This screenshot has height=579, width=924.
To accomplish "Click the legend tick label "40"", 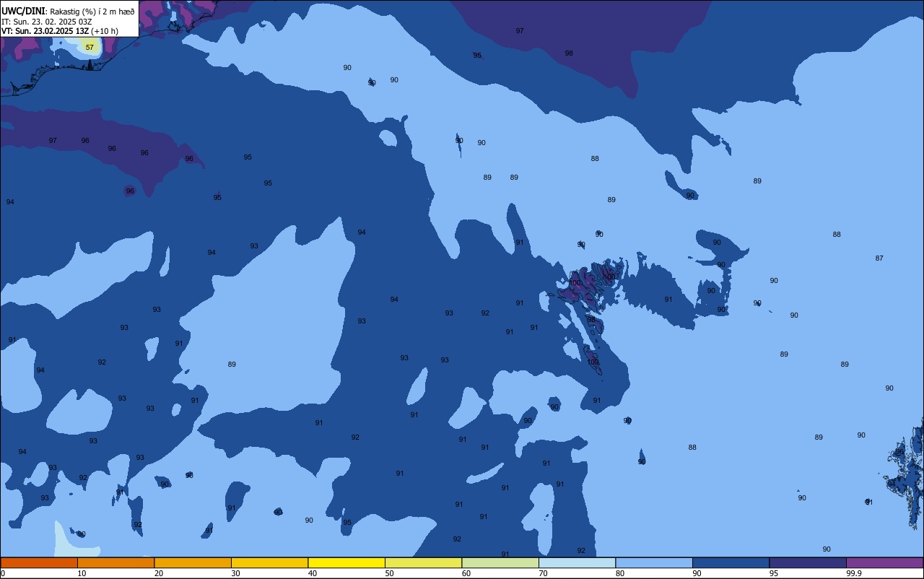I will pyautogui.click(x=313, y=573).
